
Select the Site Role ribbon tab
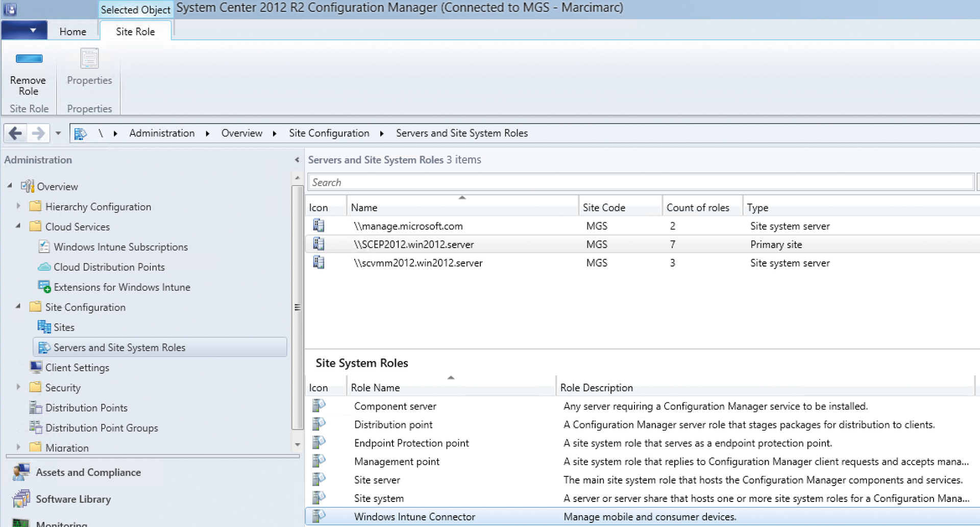(135, 31)
